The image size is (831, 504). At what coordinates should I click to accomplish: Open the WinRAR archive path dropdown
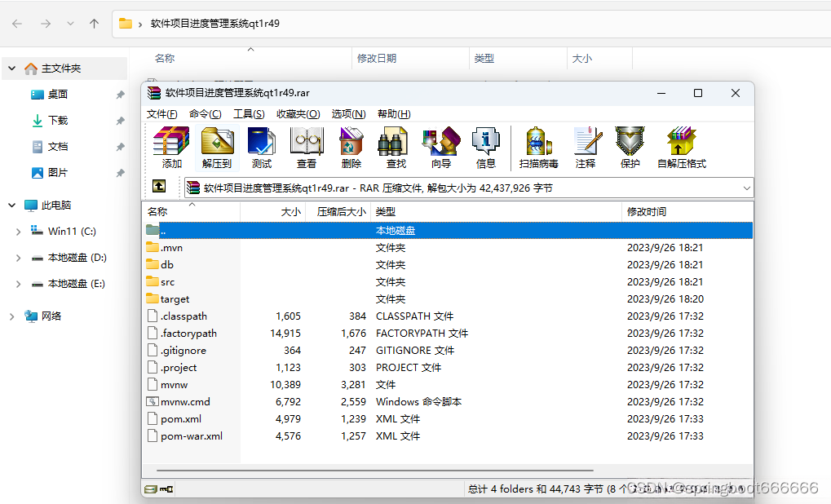click(x=747, y=188)
